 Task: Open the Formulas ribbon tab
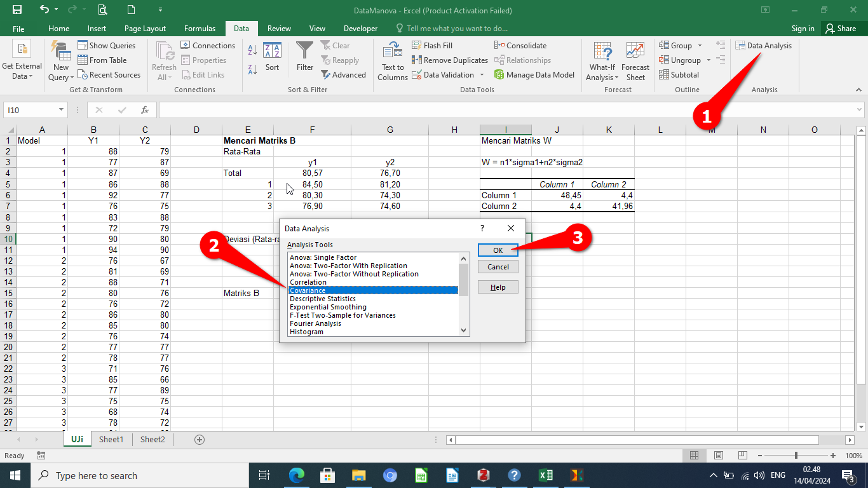tap(200, 29)
